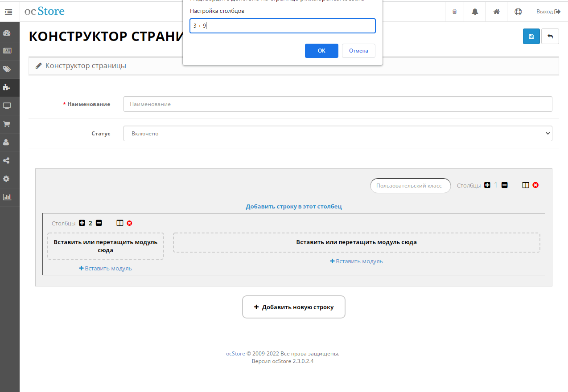
Task: Increase outer row Столбцы with plus
Action: point(487,185)
